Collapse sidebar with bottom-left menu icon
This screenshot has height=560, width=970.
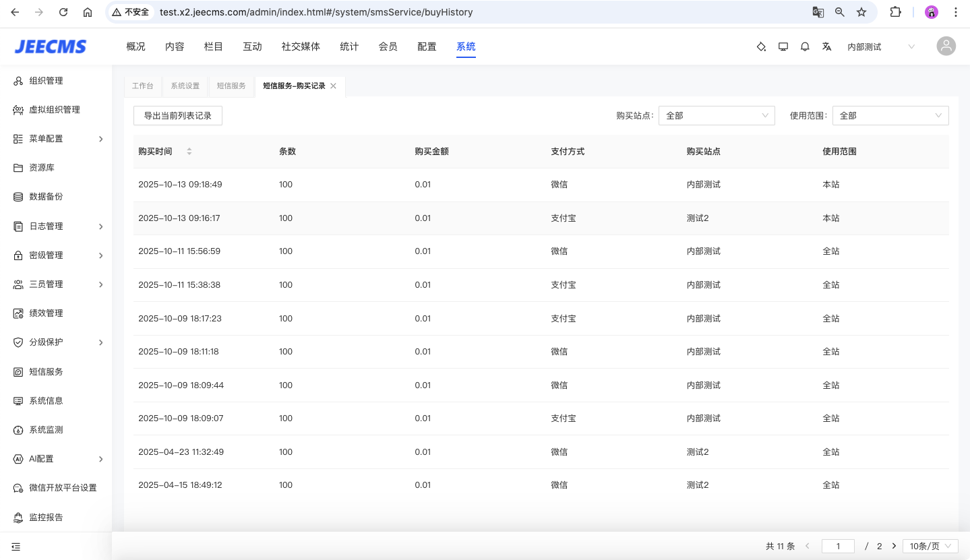click(x=16, y=547)
